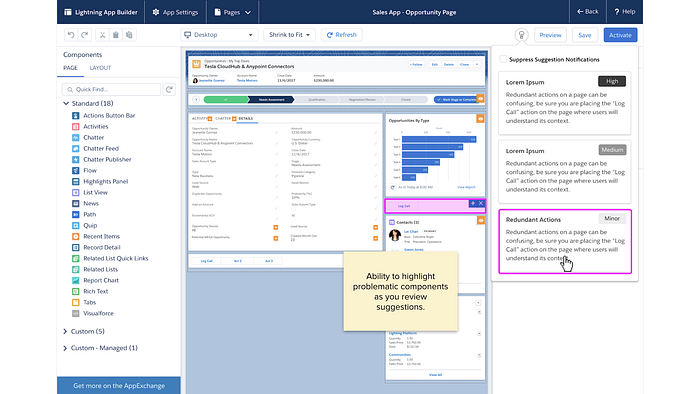Switch to the PAGE tab

click(70, 68)
